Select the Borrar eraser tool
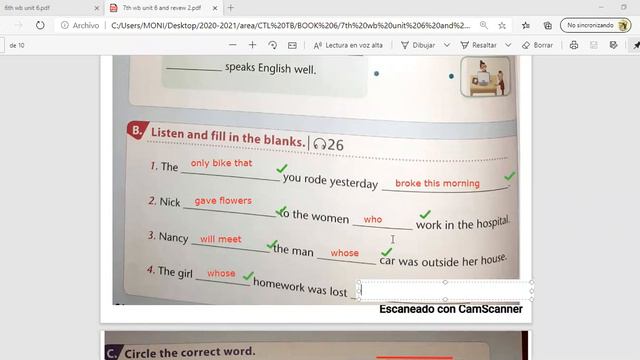Viewport: 640px width, 360px height. 537,45
